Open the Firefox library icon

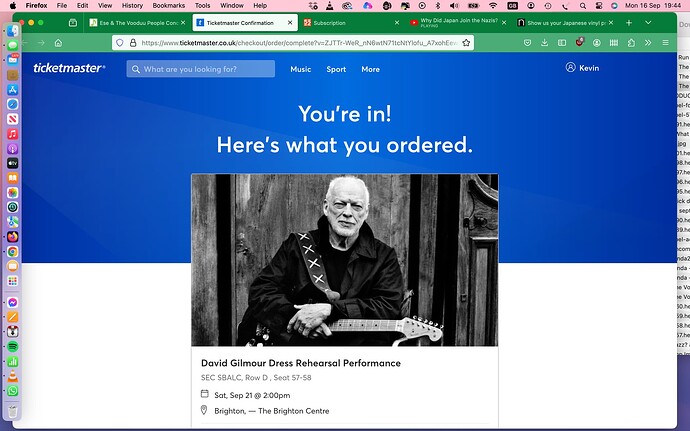pos(614,43)
